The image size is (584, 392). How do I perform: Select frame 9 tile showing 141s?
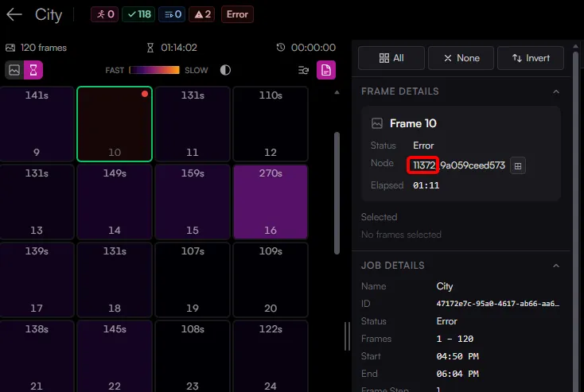37,124
